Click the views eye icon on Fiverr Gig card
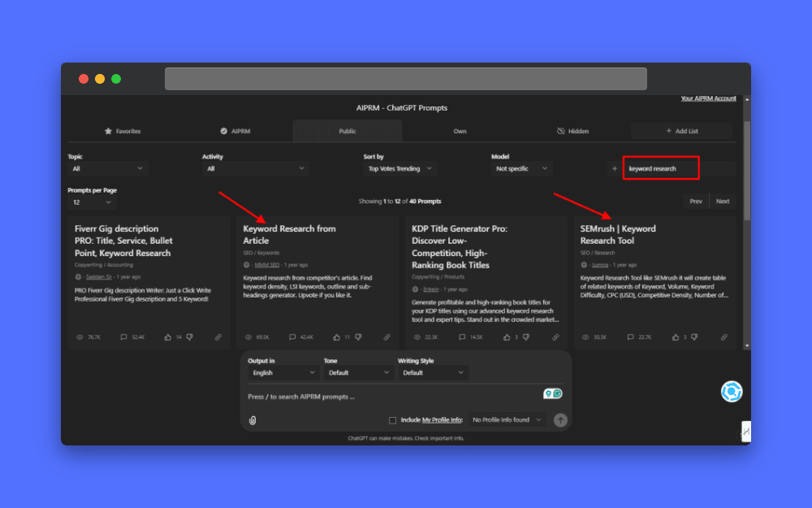The height and width of the screenshot is (508, 812). (80, 337)
